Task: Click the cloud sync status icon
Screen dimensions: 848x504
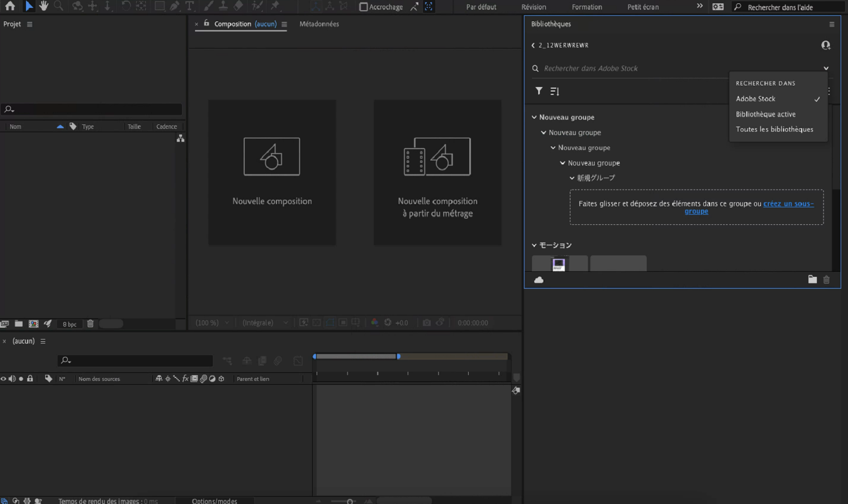Action: click(539, 280)
